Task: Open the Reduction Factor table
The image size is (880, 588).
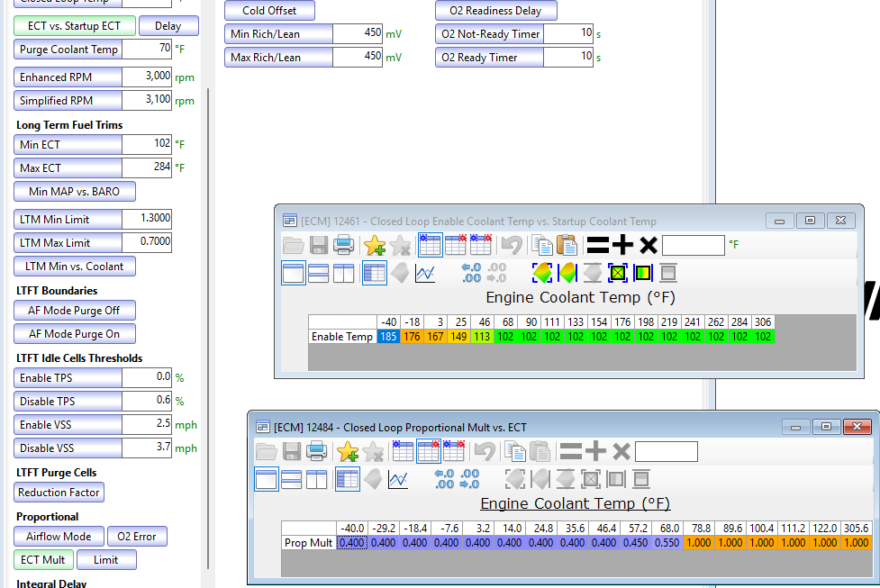Action: [x=59, y=493]
